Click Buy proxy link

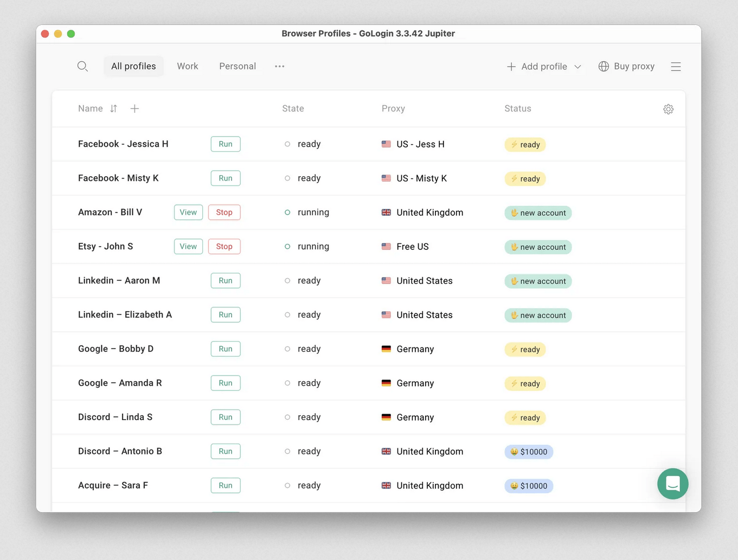point(626,66)
